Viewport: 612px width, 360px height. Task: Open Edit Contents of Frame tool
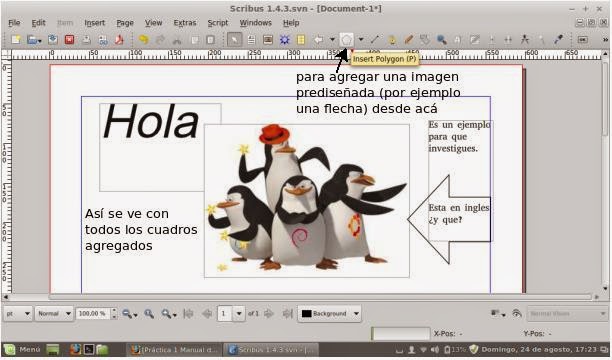tap(458, 39)
